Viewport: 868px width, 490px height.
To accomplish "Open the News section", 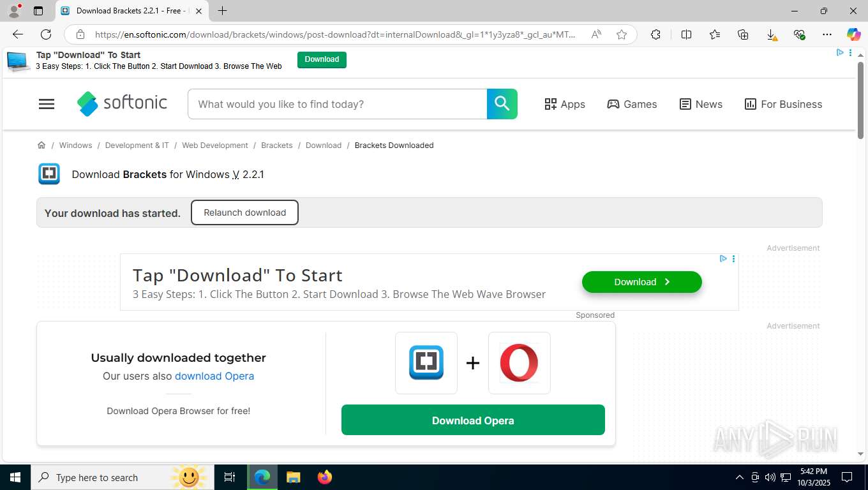I will [701, 104].
